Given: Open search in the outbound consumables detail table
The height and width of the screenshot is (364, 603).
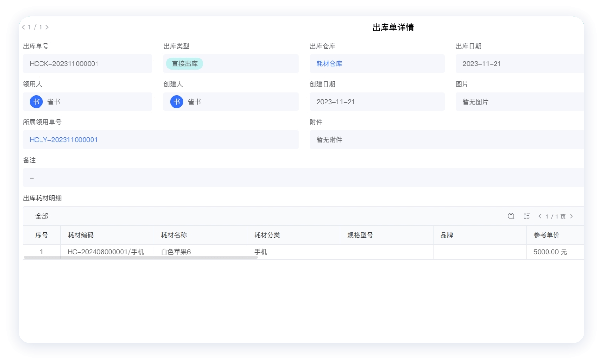Looking at the screenshot, I should click(x=511, y=216).
